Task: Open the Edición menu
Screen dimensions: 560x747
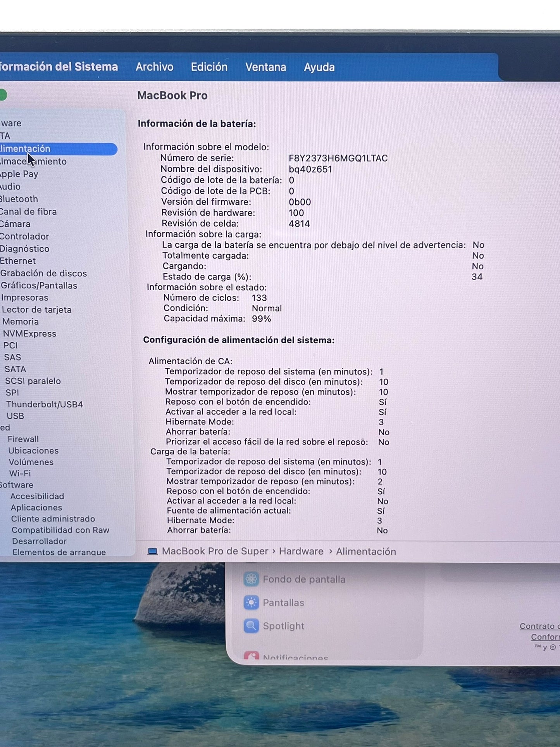Action: 209,67
